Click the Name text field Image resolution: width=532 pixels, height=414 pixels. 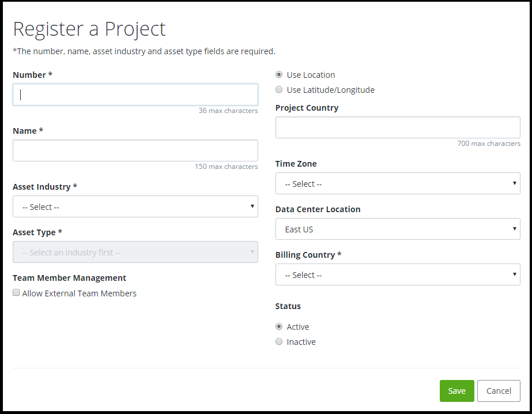(x=135, y=150)
